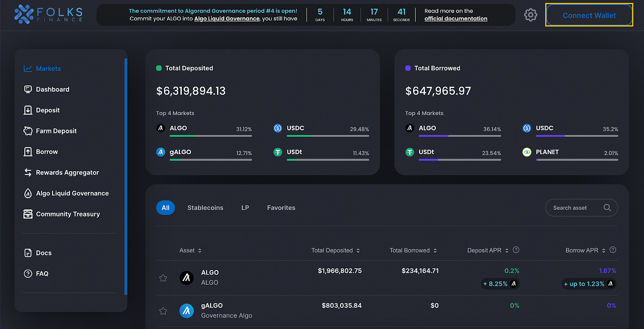Click the Governance Algo asset subtitle
The image size is (644, 329).
tap(226, 316)
